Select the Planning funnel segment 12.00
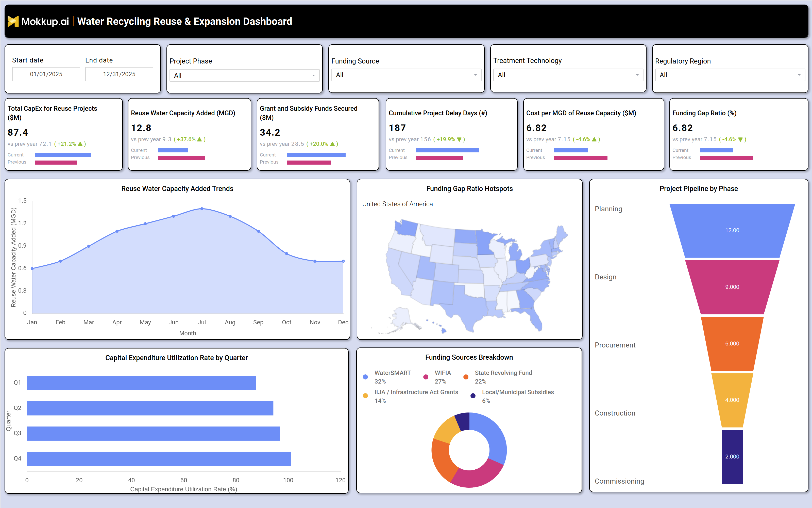 click(x=732, y=230)
